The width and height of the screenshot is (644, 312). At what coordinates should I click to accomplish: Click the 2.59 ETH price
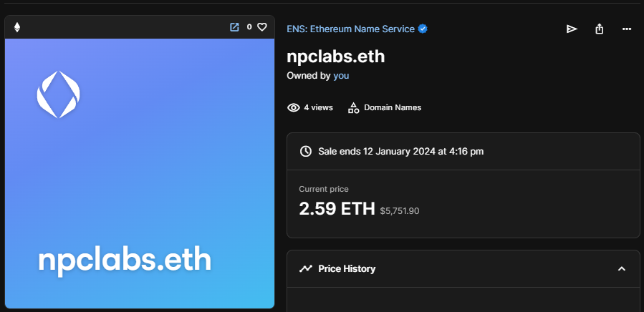(x=337, y=208)
